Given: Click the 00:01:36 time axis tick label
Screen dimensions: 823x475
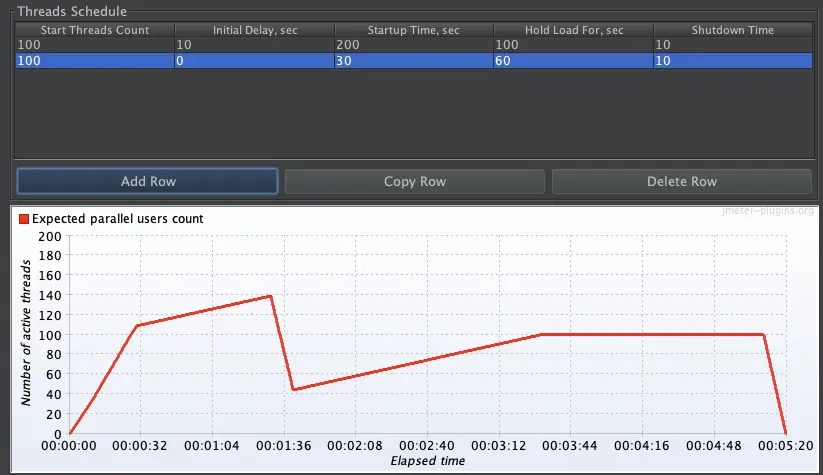Looking at the screenshot, I should click(x=283, y=446).
